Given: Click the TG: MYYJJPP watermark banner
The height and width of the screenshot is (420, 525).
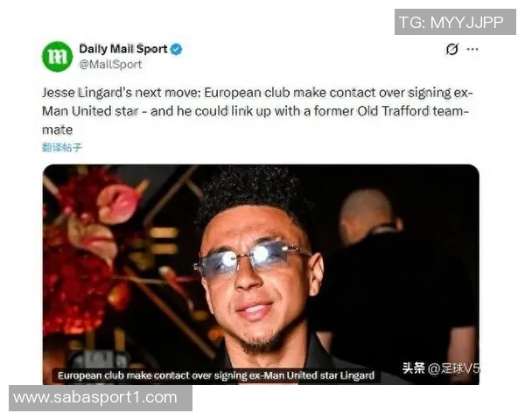Looking at the screenshot, I should point(455,22).
